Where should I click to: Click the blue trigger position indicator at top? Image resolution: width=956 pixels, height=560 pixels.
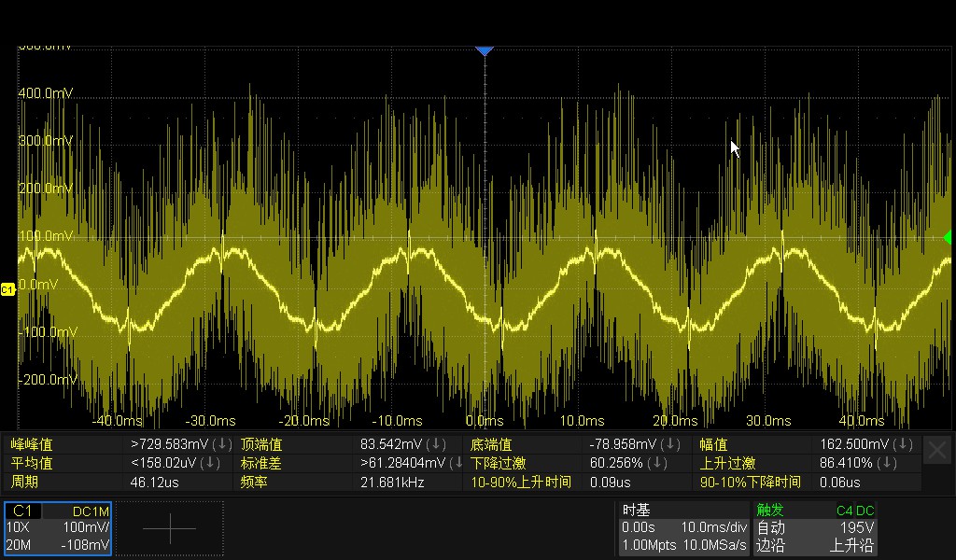point(484,50)
